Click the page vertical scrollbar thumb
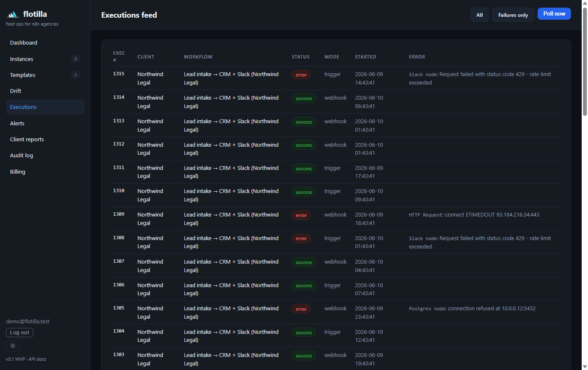Viewport: 588px width, 370px height. (585, 61)
